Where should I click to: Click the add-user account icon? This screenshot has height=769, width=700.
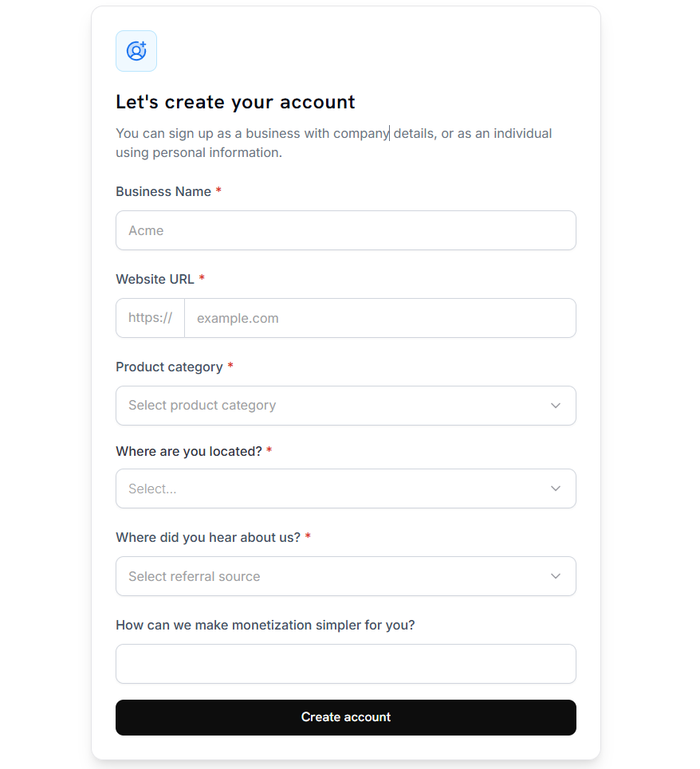tap(136, 51)
